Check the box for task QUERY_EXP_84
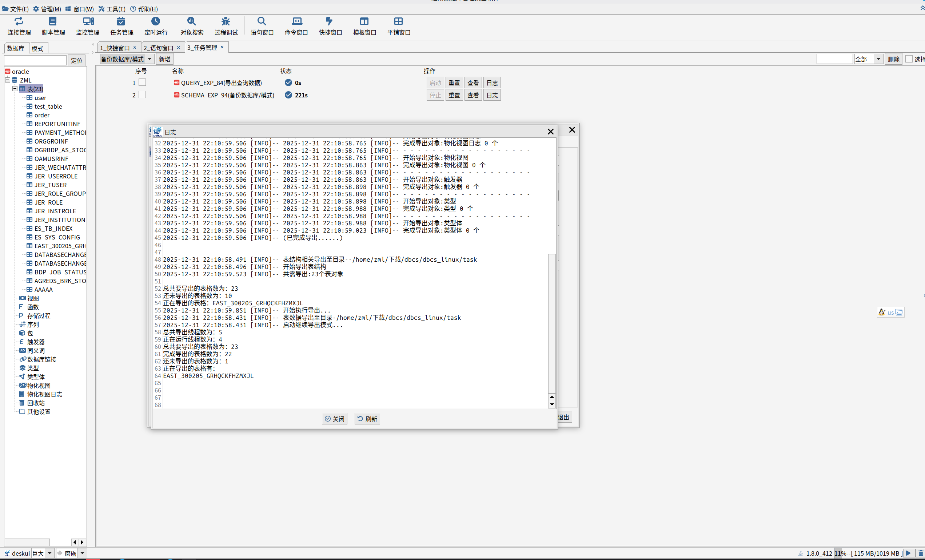The width and height of the screenshot is (925, 560). pyautogui.click(x=142, y=82)
